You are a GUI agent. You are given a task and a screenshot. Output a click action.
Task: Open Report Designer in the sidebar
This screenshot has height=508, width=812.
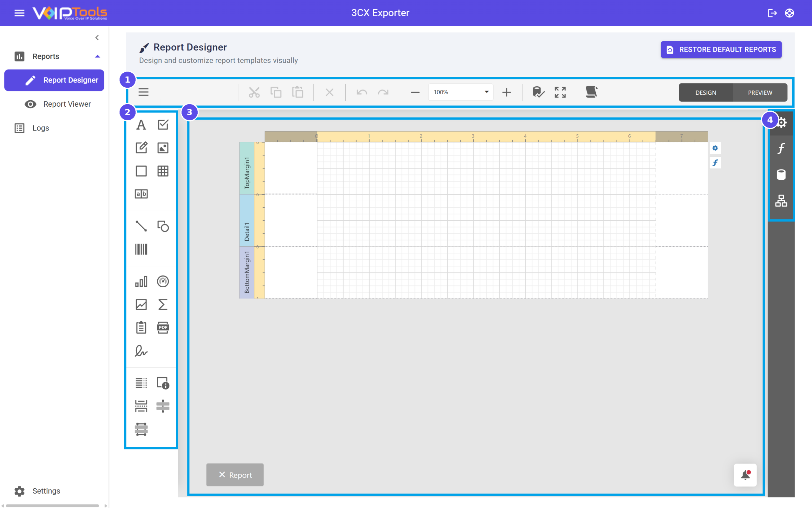54,80
